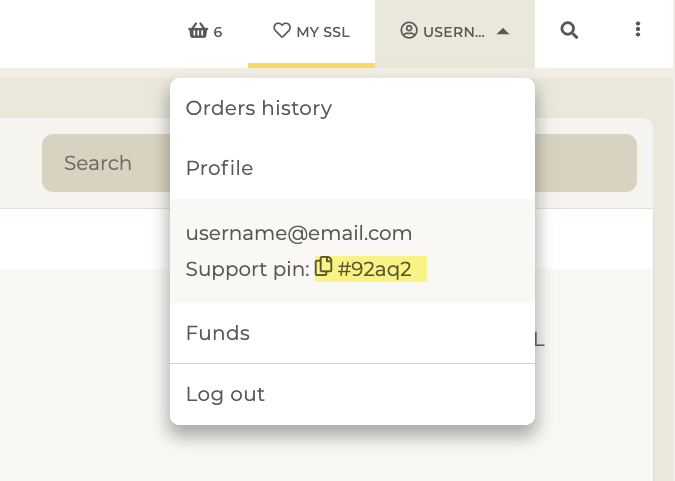
Task: Click the right end of search bar
Action: [x=585, y=163]
